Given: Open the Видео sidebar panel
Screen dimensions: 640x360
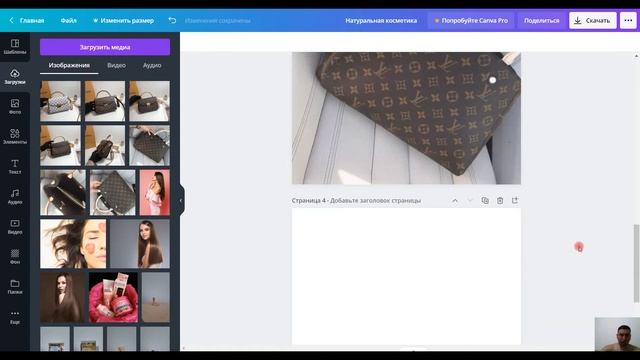Looking at the screenshot, I should point(15,227).
